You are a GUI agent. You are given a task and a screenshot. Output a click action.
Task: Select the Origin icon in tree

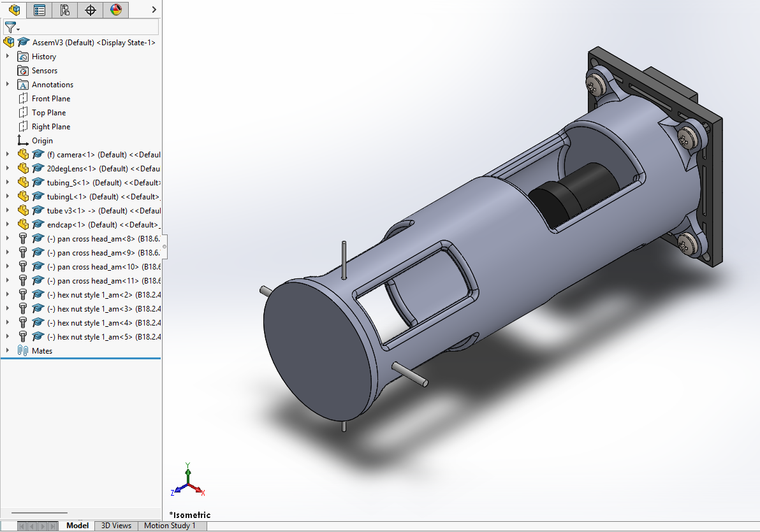tap(23, 141)
